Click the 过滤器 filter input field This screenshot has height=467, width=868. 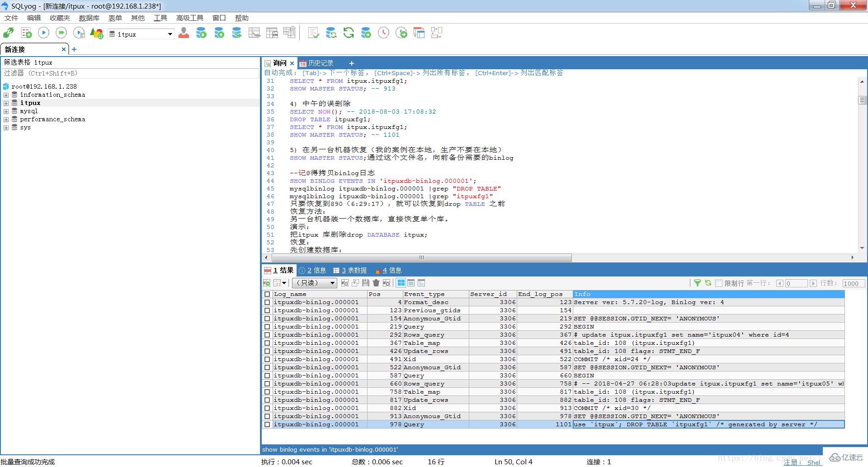pyautogui.click(x=130, y=73)
